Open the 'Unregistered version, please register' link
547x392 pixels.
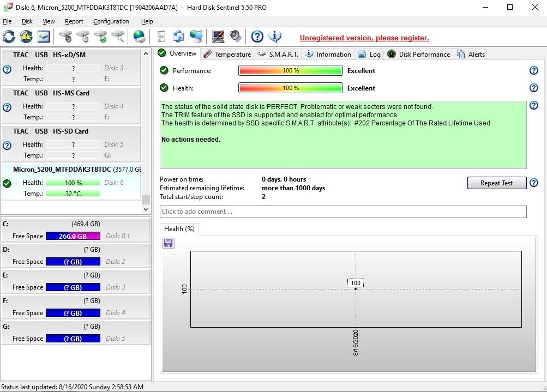point(364,38)
